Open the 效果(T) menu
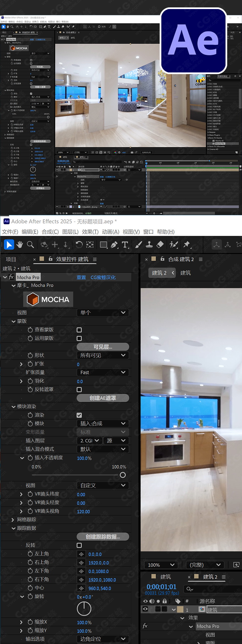Viewport: 242px width, 644px height. coord(90,232)
